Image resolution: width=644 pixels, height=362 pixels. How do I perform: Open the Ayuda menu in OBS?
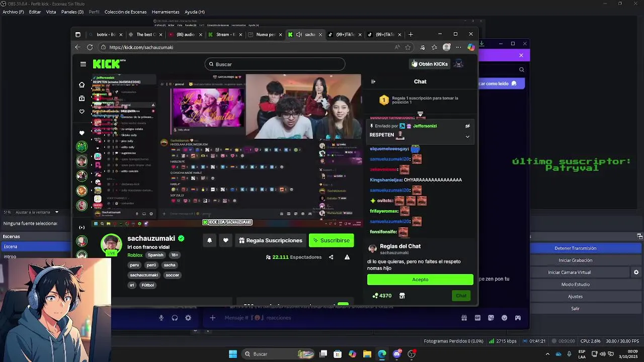pyautogui.click(x=195, y=12)
